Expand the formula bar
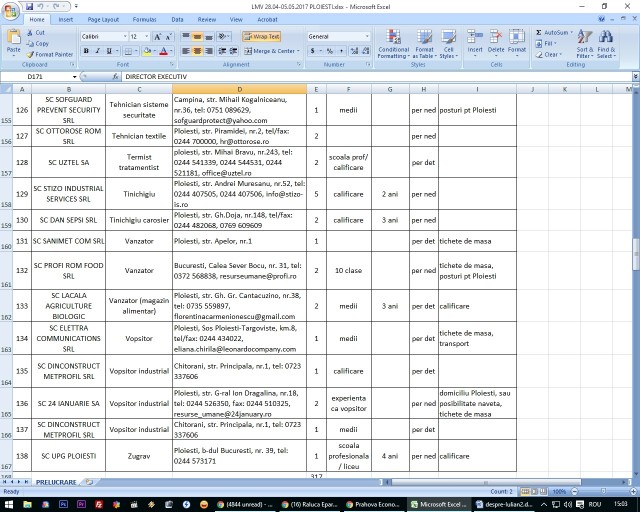Image resolution: width=640 pixels, height=512 pixels. [636, 76]
